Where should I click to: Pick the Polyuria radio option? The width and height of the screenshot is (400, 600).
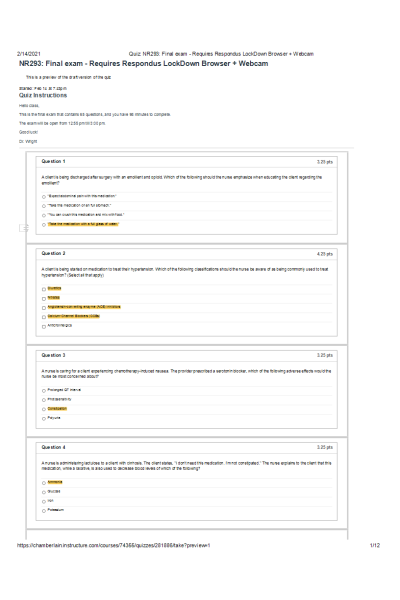point(44,419)
